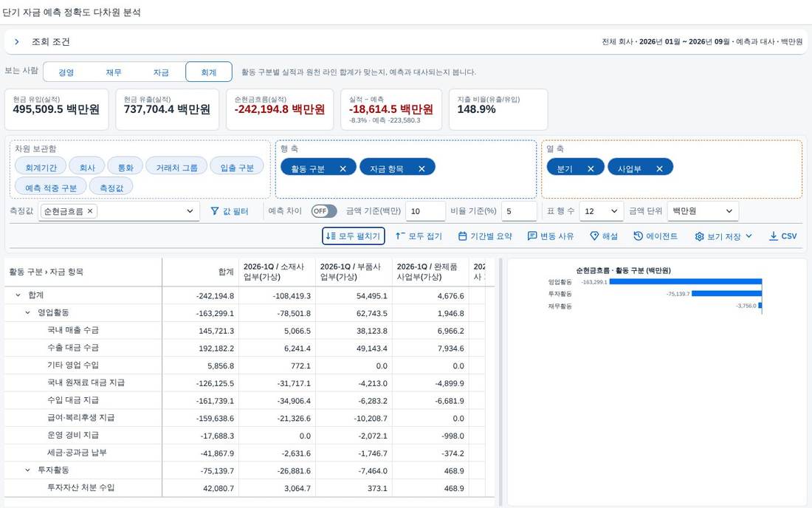This screenshot has width=812, height=508.
Task: Select 기타 영업 수입 row label
Action: [x=73, y=365]
